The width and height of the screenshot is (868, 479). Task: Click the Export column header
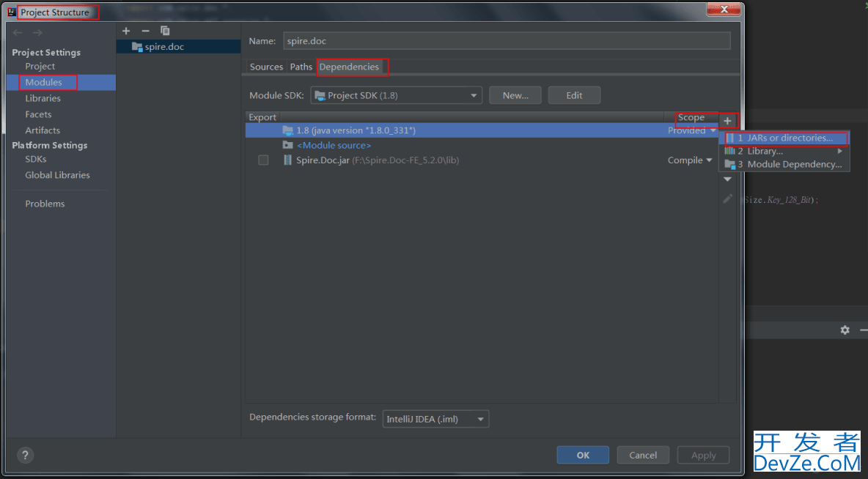pyautogui.click(x=262, y=117)
